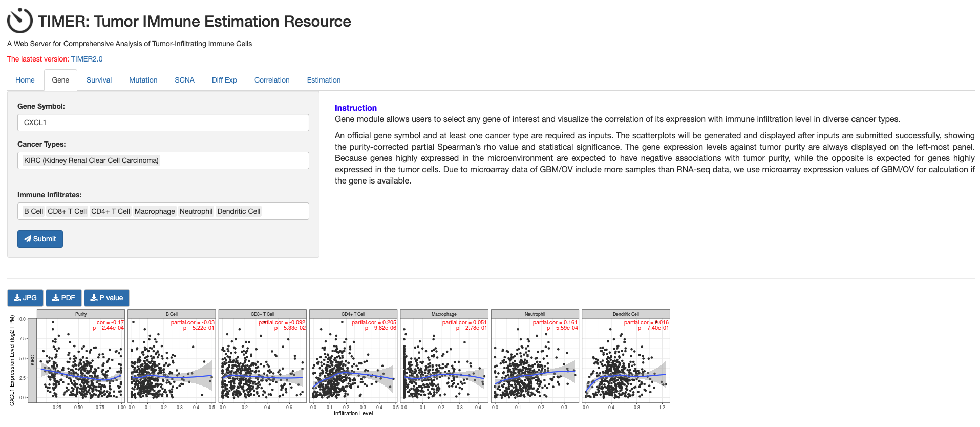Click the 'partial.cor = 0.161' annotation
The image size is (980, 427).
pos(555,323)
